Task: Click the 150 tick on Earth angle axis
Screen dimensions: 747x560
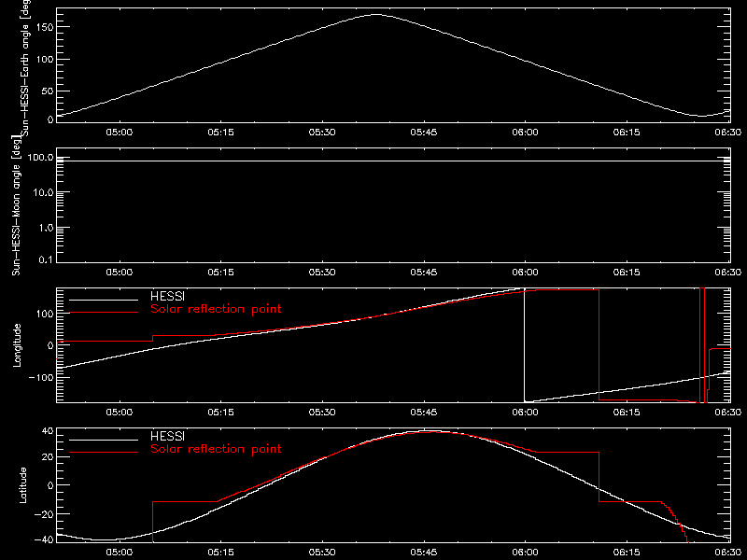Action: pyautogui.click(x=44, y=27)
